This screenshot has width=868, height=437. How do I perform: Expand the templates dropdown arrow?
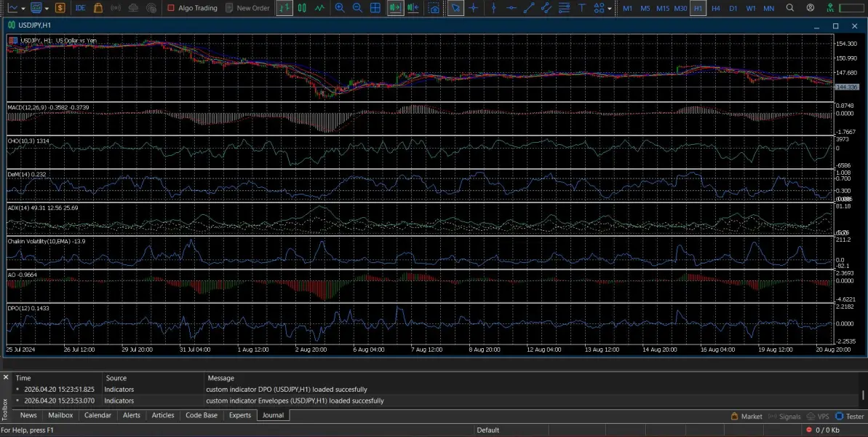(47, 8)
